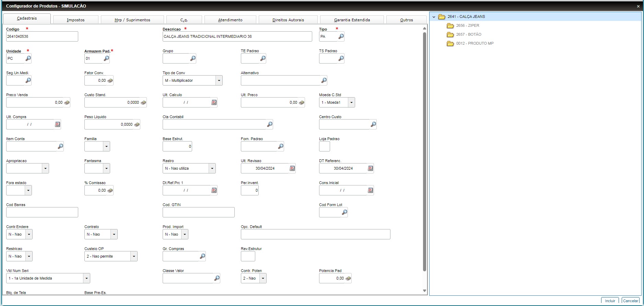Open the Cta Contabil lookup magnifier

(x=270, y=124)
